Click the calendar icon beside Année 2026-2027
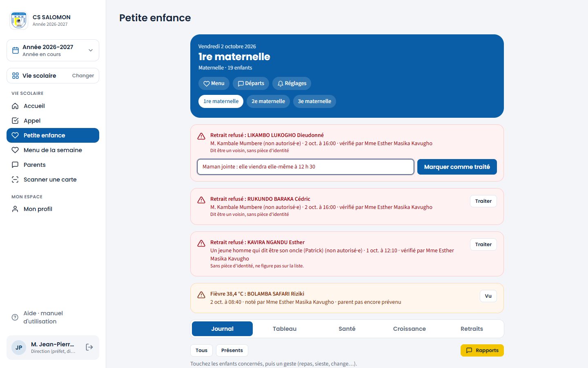This screenshot has width=588, height=368. pos(16,50)
